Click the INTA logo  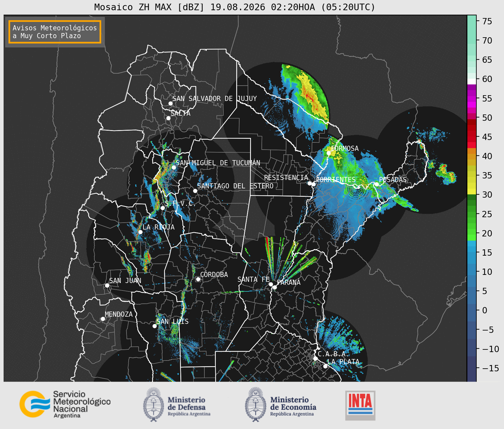(360, 405)
